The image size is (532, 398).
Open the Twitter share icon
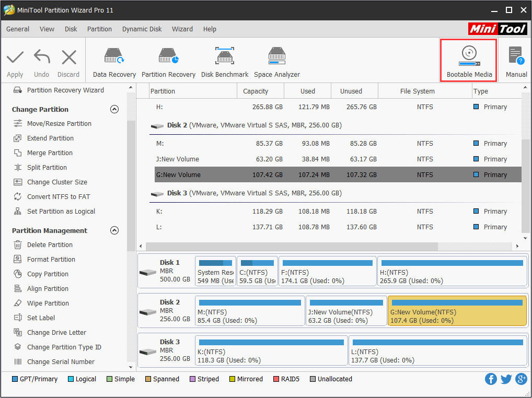click(x=506, y=379)
